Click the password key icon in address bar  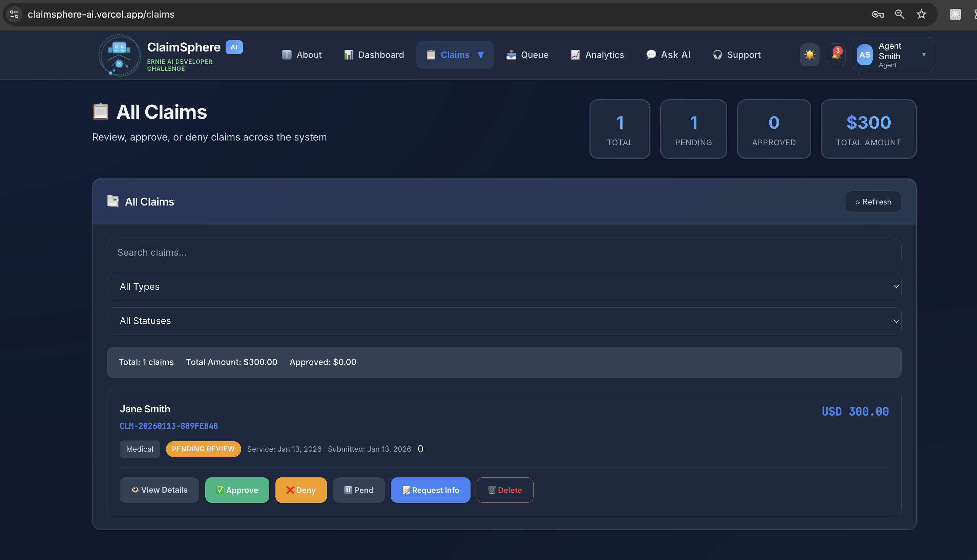878,14
